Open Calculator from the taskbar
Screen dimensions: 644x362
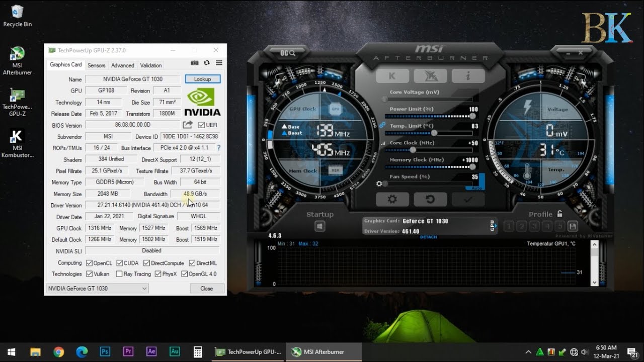tap(198, 351)
